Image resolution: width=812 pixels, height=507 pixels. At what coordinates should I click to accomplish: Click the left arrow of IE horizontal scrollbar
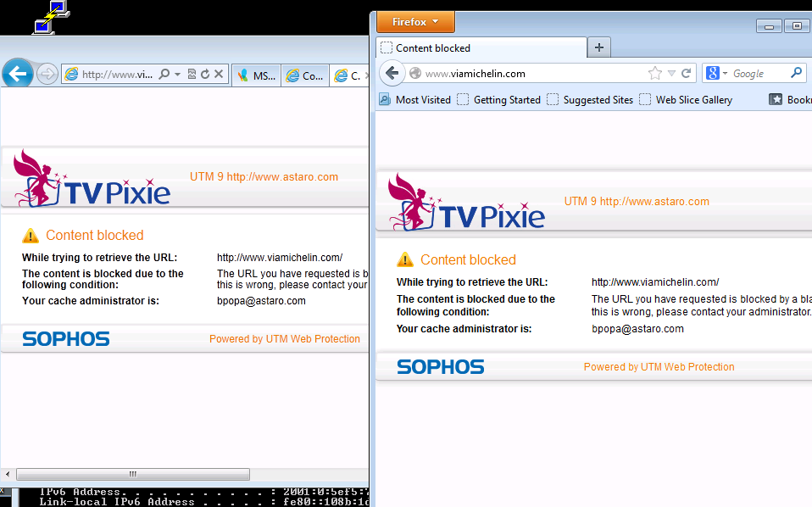tap(8, 474)
